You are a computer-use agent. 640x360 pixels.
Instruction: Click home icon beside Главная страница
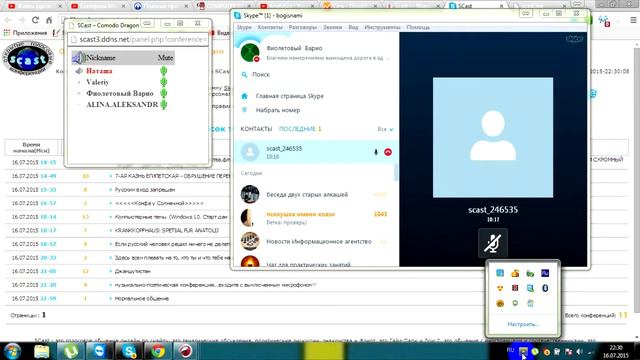tap(244, 96)
